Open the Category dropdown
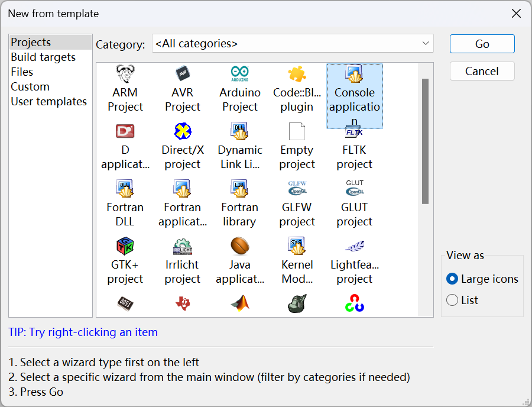 (293, 43)
